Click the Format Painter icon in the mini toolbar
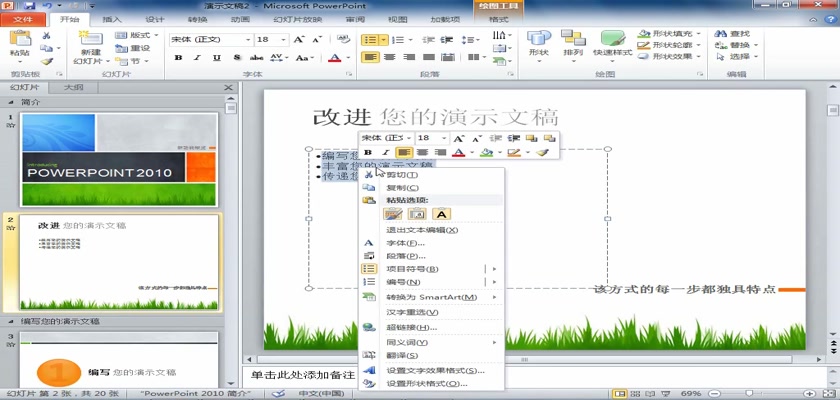Image resolution: width=840 pixels, height=400 pixels. pyautogui.click(x=543, y=153)
